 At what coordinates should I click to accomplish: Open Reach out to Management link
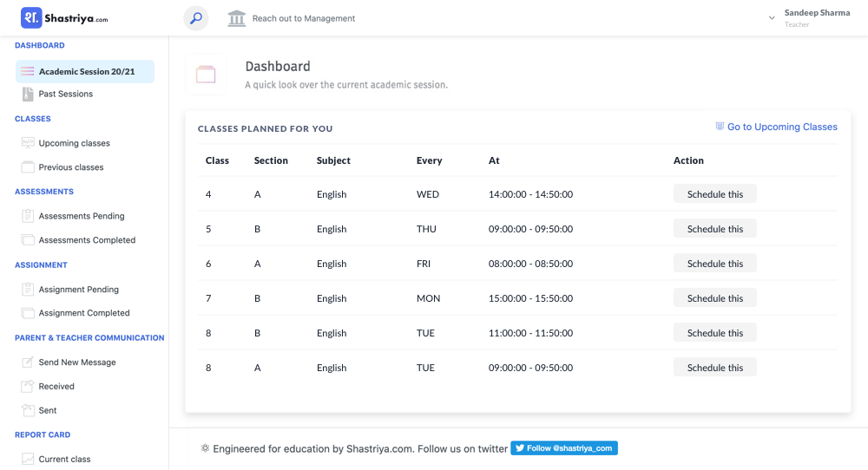tap(303, 18)
